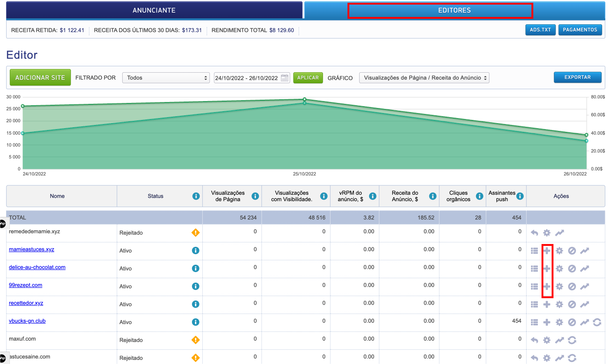
Task: Switch to the Editores tab
Action: (454, 10)
